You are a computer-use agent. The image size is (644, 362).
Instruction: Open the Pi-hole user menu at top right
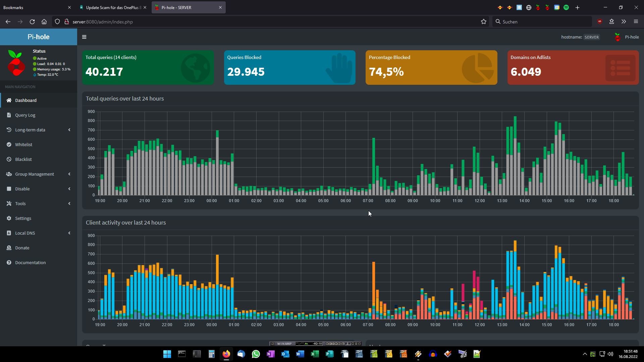tap(626, 37)
